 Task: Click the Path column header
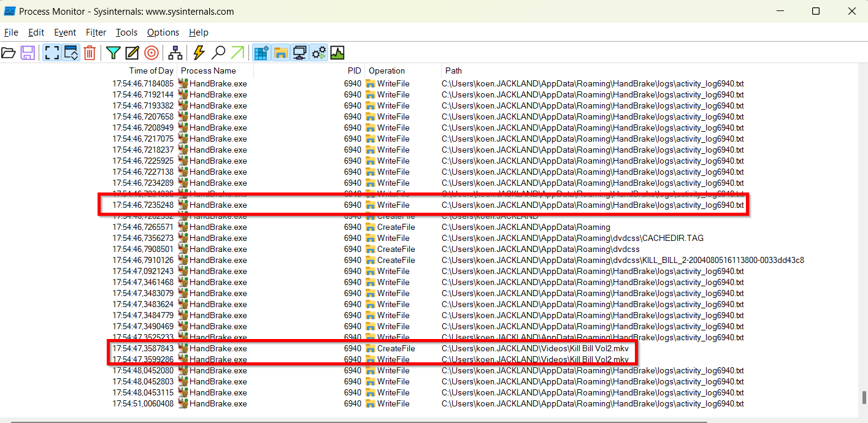(x=454, y=70)
